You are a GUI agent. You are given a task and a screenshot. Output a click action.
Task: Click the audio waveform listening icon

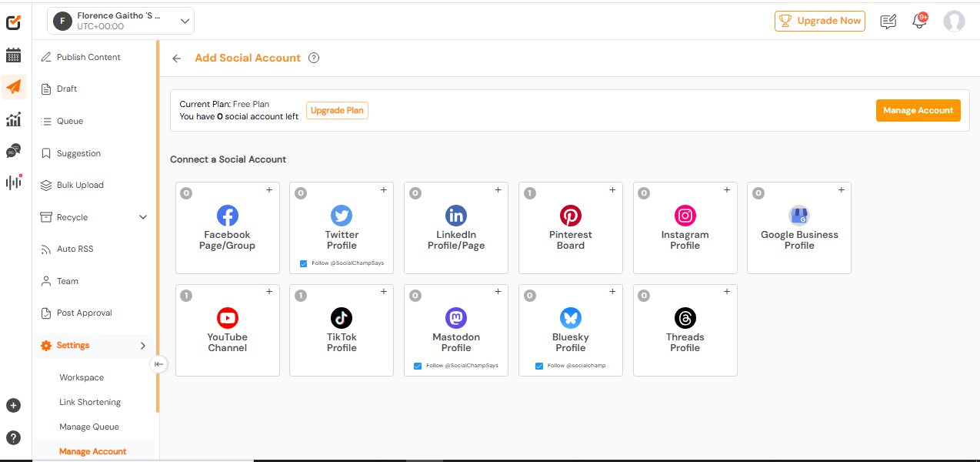(13, 182)
